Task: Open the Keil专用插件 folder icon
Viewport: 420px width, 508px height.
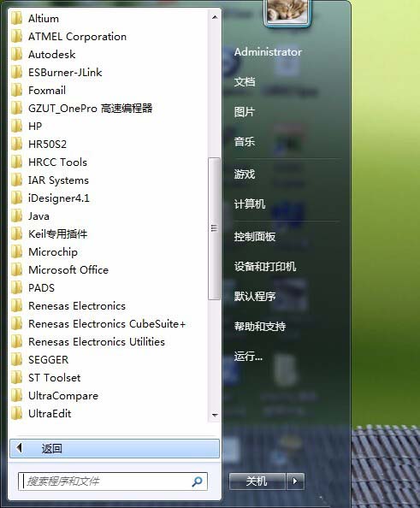Action: (16, 234)
